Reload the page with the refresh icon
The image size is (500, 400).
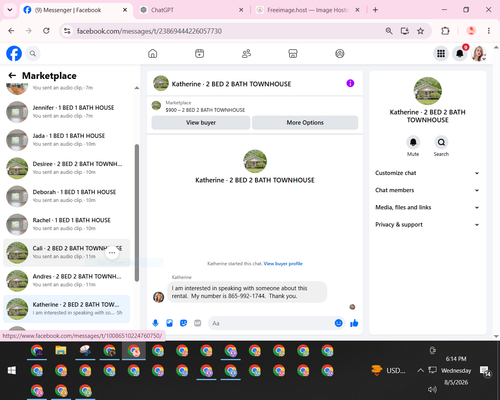pyautogui.click(x=46, y=31)
